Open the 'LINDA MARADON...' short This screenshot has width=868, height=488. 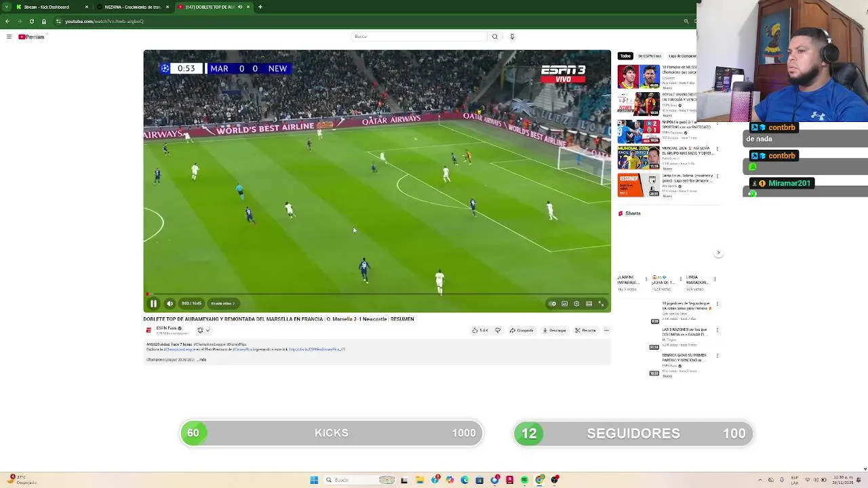click(697, 279)
